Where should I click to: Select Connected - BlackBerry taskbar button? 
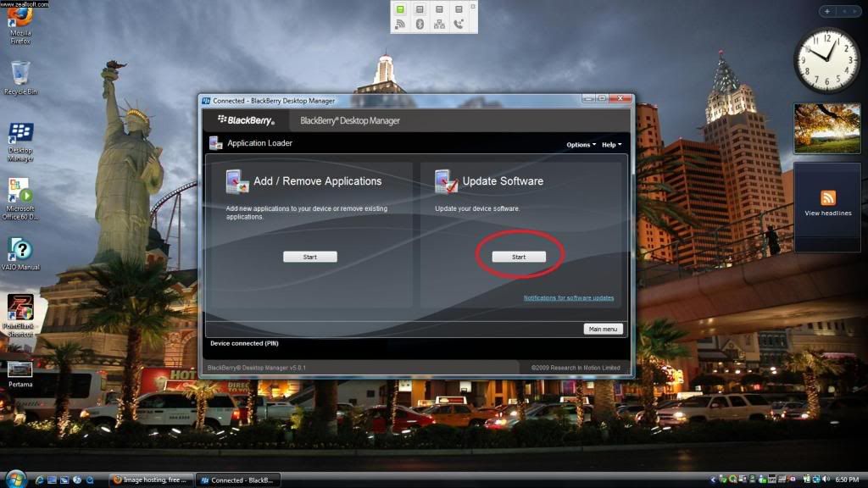tap(238, 480)
